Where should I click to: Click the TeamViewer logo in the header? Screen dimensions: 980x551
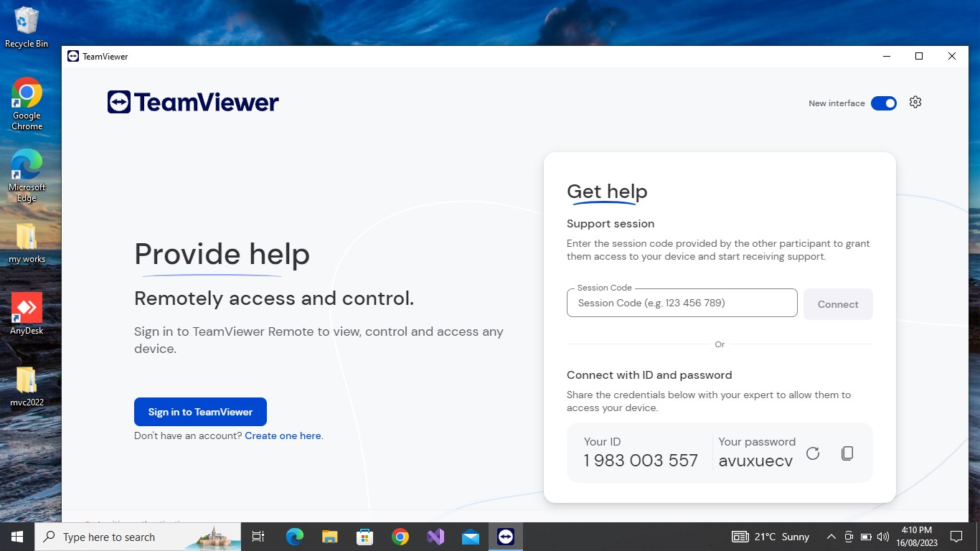click(x=193, y=103)
